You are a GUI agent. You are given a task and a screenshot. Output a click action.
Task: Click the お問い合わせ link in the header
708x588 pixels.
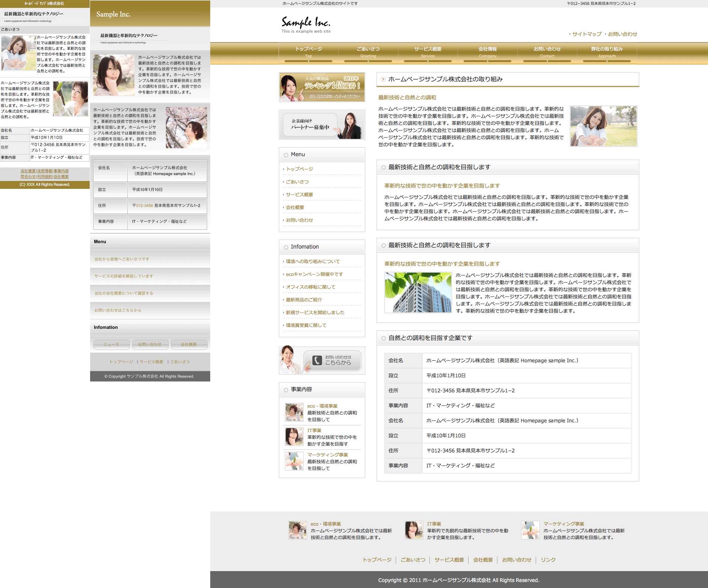(622, 34)
